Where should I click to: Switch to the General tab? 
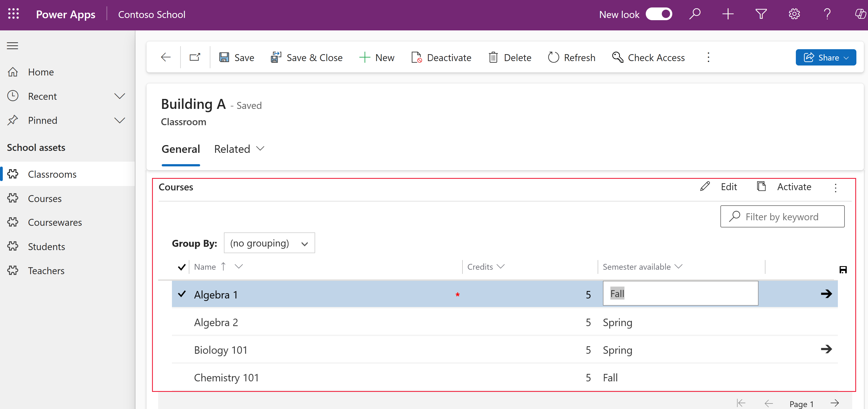coord(181,148)
